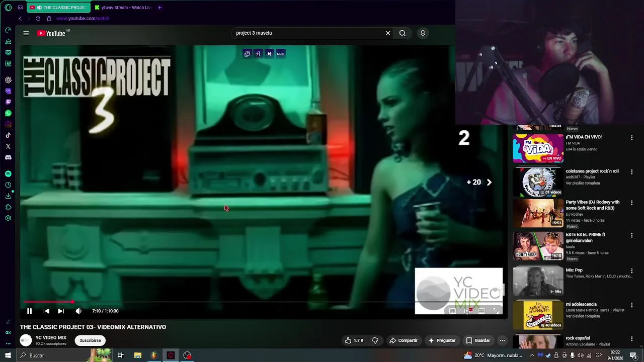Open downloads from the sidebar

(x=8, y=196)
